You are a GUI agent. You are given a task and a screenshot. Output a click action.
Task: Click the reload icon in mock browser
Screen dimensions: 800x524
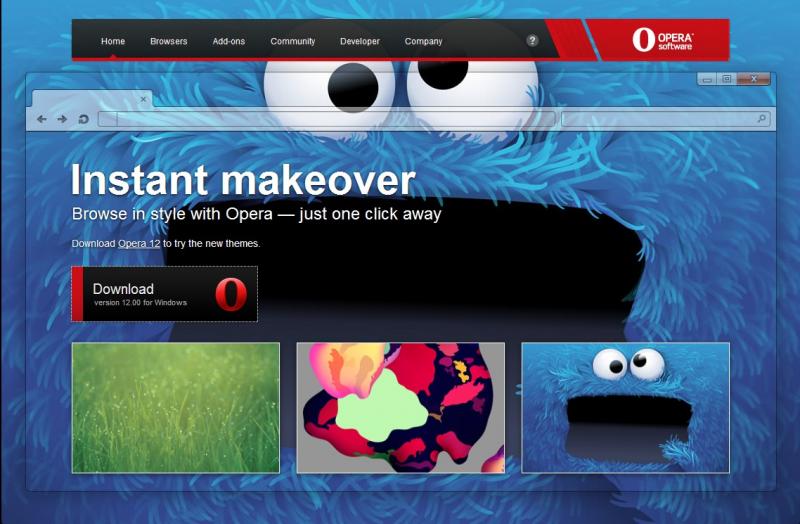(x=83, y=119)
